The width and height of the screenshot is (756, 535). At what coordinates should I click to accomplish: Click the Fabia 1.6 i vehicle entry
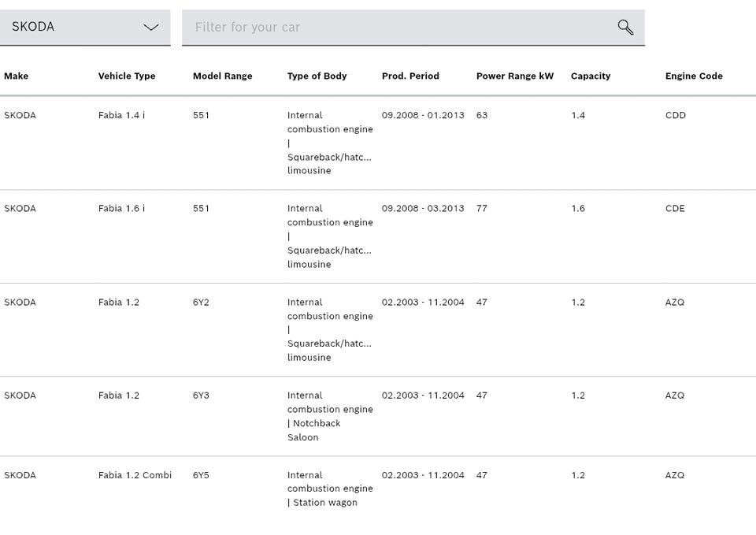(x=121, y=209)
